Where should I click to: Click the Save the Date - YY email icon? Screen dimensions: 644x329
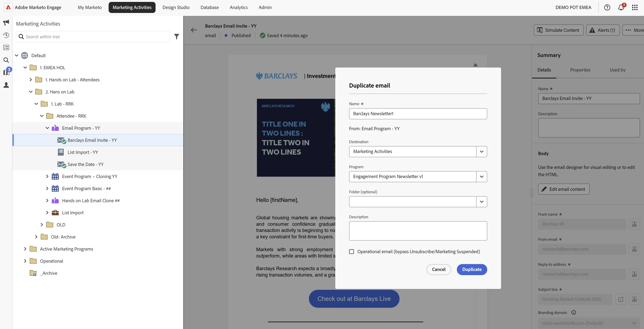click(x=61, y=164)
